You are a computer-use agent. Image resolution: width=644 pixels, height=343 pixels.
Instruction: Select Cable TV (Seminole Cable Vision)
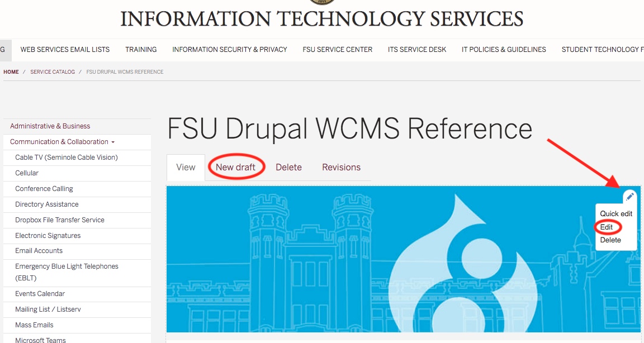point(67,158)
